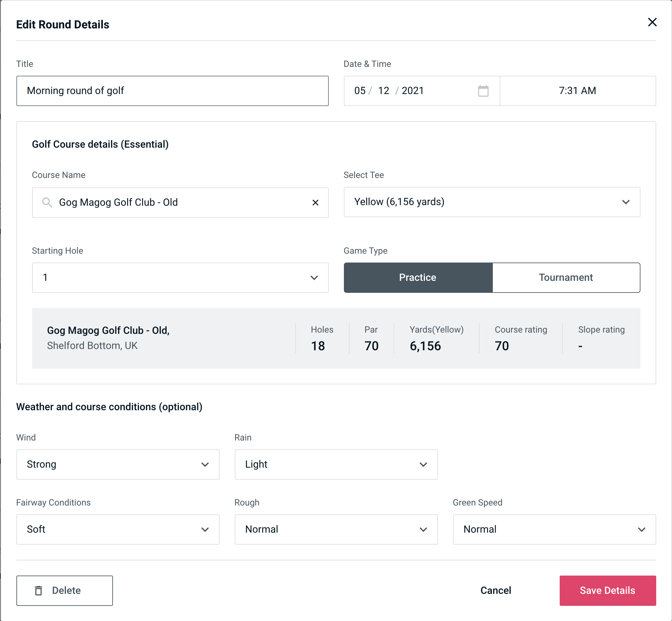Viewport: 672px width, 621px height.
Task: Click the delete/trash icon button
Action: [39, 590]
